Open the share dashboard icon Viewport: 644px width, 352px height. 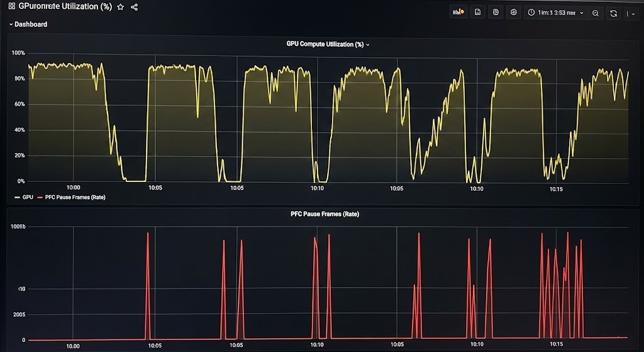tap(135, 7)
